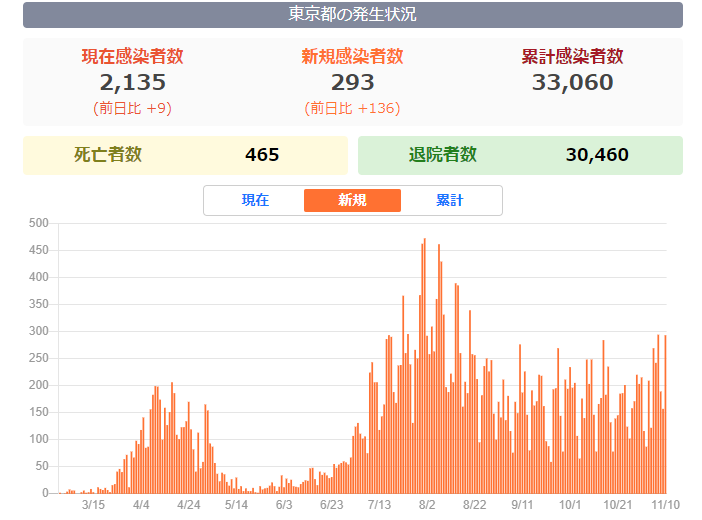
Task: Switch chart to 累計 tab
Action: click(449, 200)
